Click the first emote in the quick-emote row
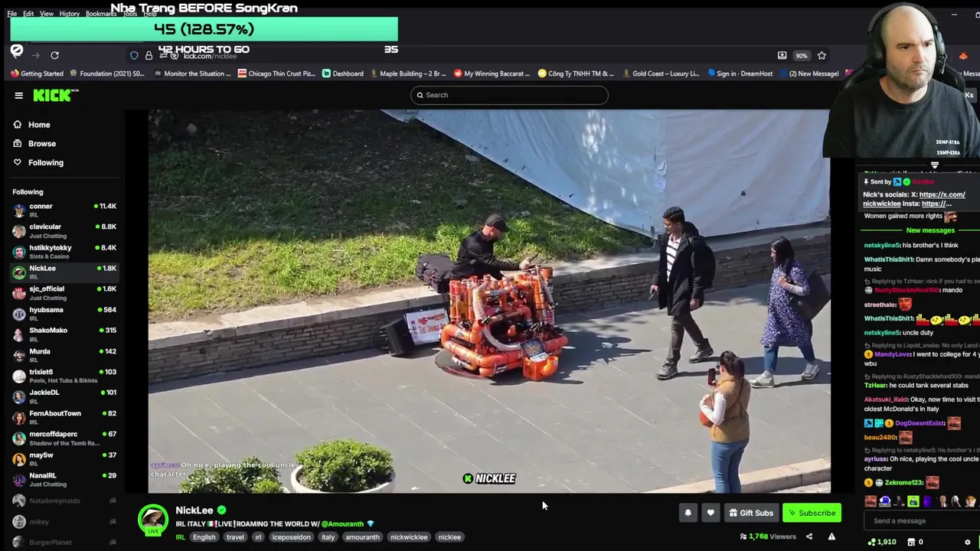 coord(871,501)
